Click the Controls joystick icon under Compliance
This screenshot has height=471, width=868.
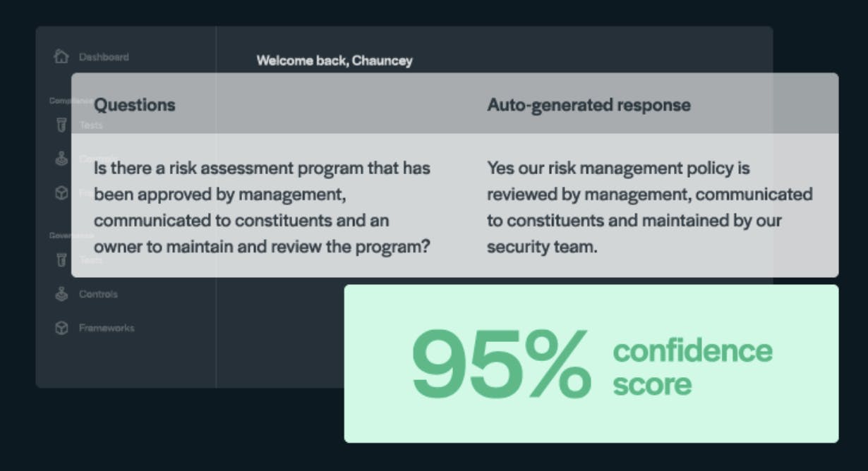pyautogui.click(x=61, y=159)
